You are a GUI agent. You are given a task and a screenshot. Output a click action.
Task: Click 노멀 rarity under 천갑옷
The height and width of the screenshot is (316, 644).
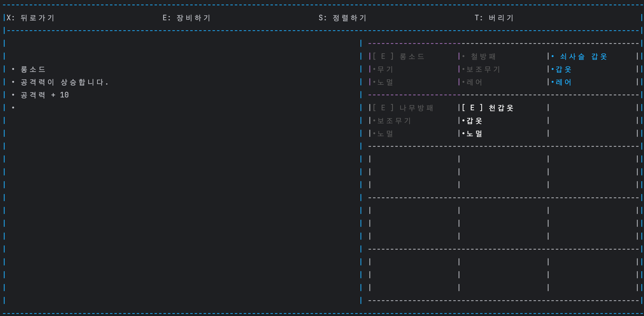click(x=474, y=134)
